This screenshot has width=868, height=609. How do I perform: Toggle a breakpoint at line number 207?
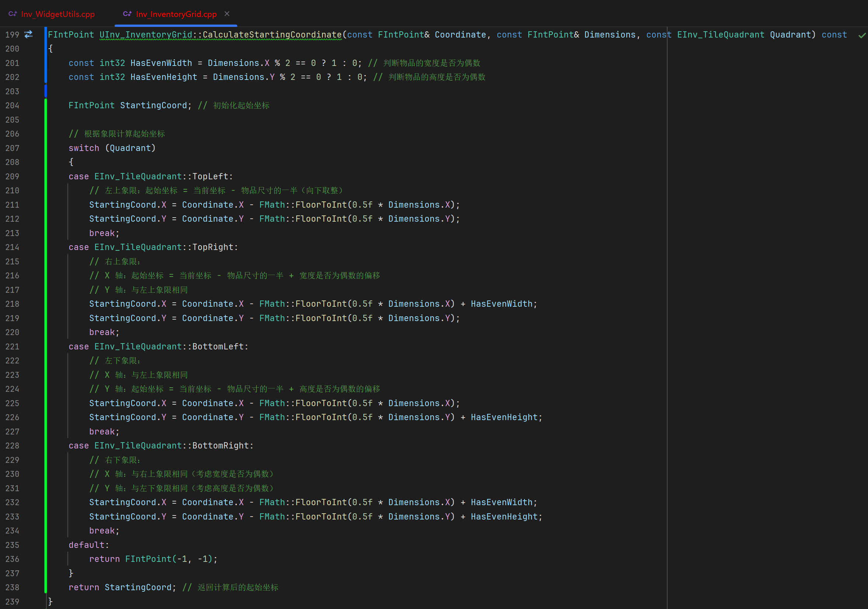12,148
